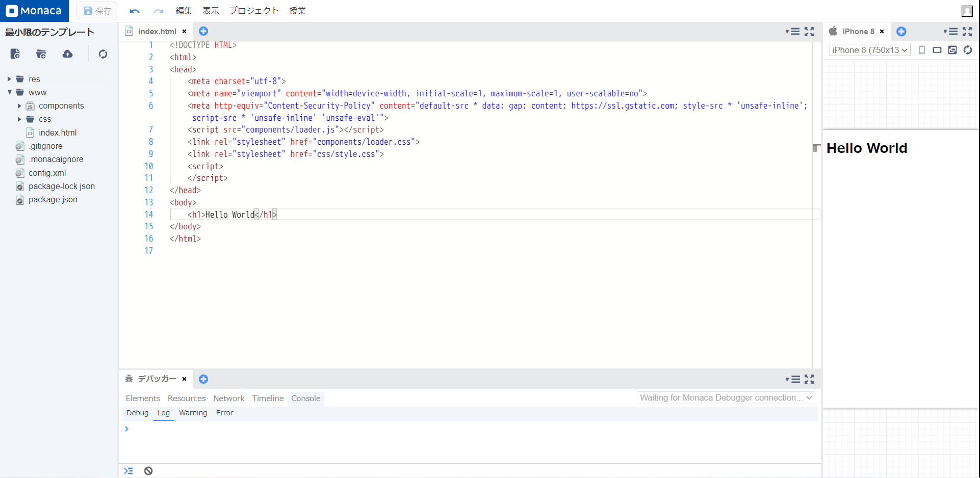
Task: Open the .monacaignore file
Action: [56, 159]
